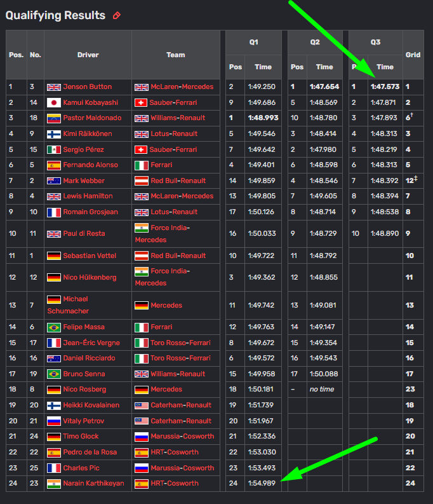
Task: Open the Michael Schumacher driver link
Action: click(x=68, y=305)
